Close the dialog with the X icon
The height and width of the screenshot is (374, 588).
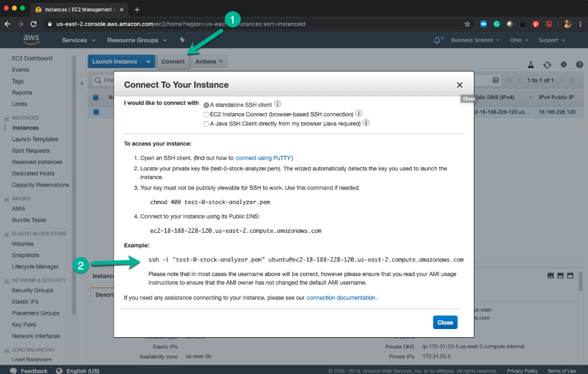(x=460, y=85)
